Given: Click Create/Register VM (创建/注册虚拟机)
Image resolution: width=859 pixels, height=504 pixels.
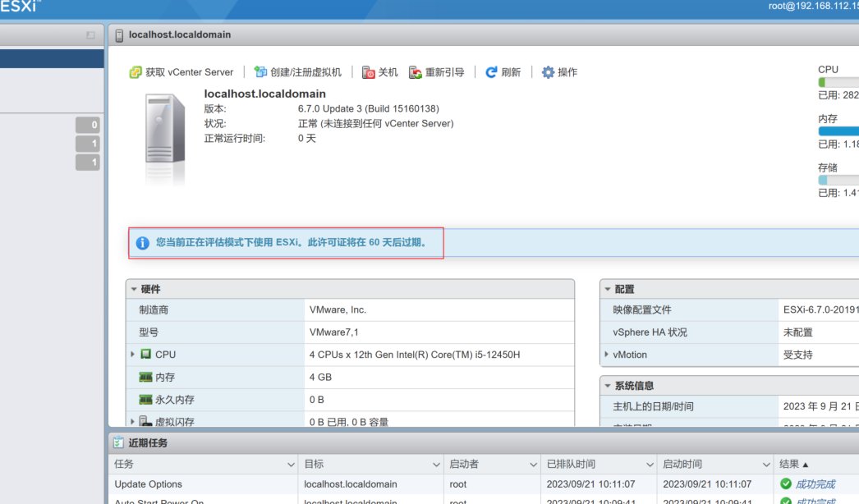Looking at the screenshot, I should pos(298,71).
